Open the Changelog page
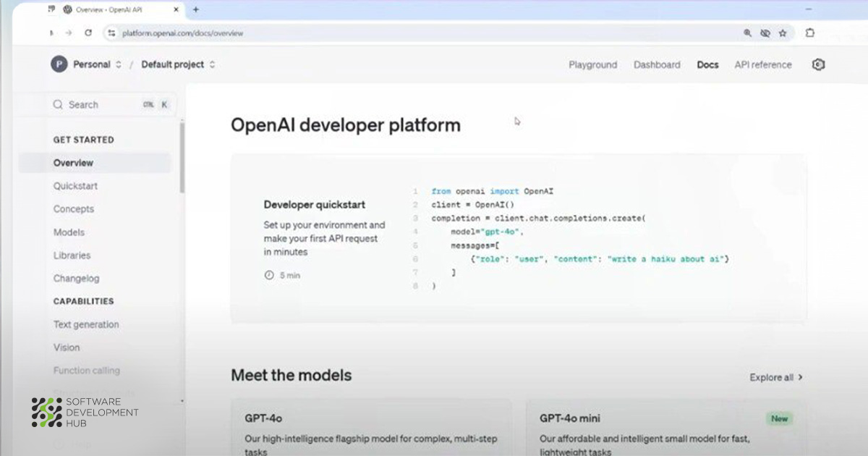 (76, 279)
